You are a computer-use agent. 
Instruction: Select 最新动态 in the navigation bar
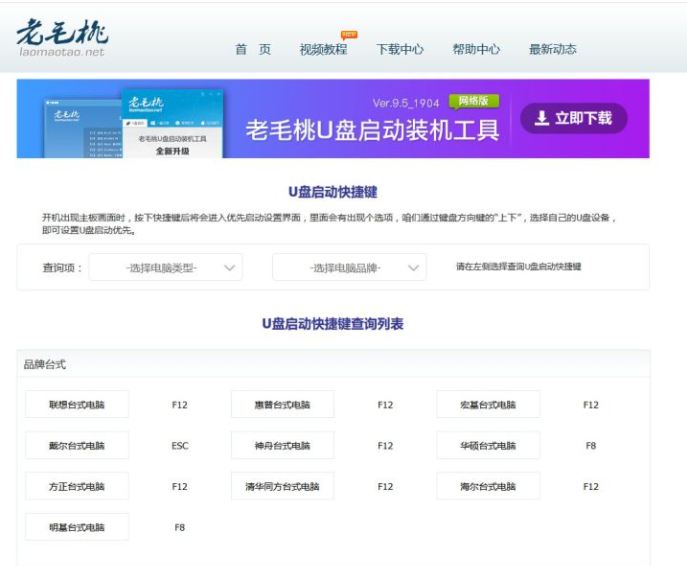tap(552, 49)
